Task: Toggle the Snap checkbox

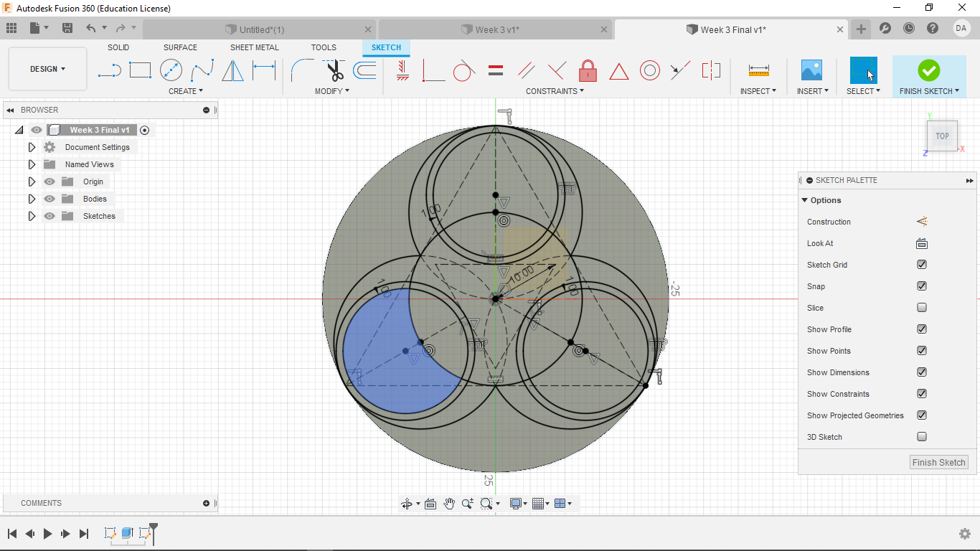Action: click(922, 286)
